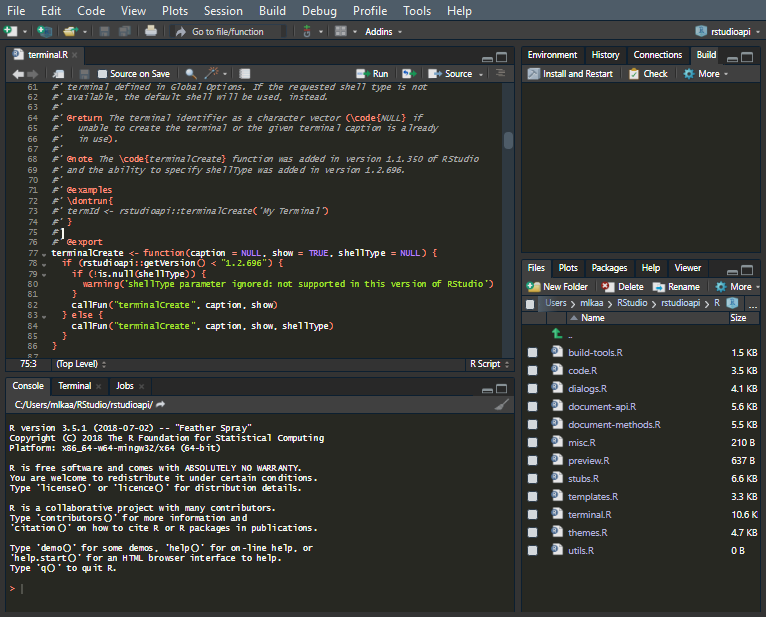766x617 pixels.
Task: Click the compile report notebook icon
Action: coord(244,74)
